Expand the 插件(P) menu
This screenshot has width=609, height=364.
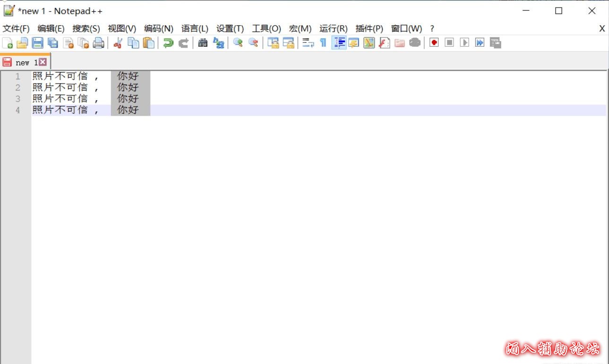click(369, 28)
